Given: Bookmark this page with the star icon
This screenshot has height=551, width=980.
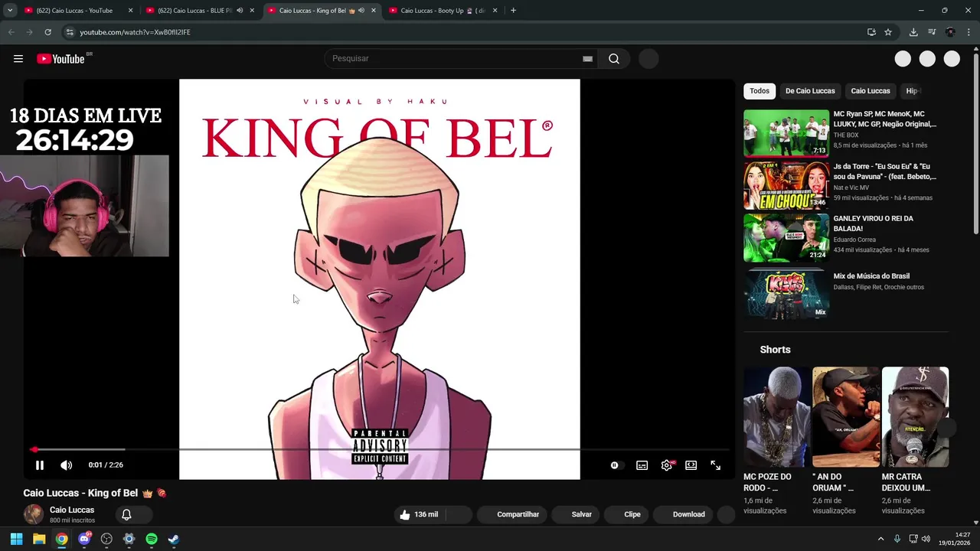Looking at the screenshot, I should 888,32.
